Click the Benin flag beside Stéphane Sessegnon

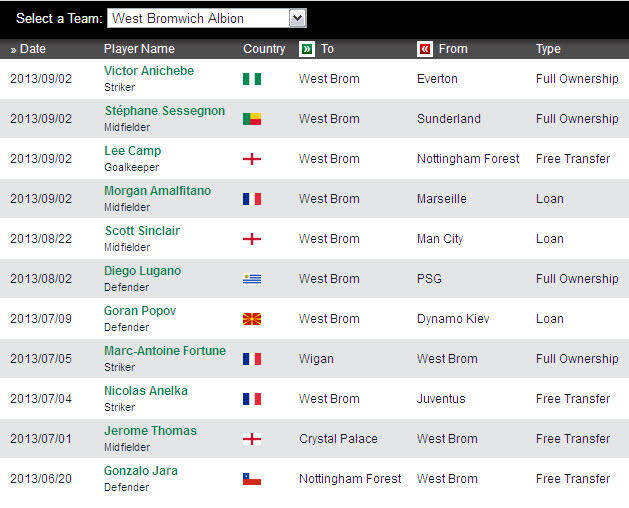[x=252, y=119]
